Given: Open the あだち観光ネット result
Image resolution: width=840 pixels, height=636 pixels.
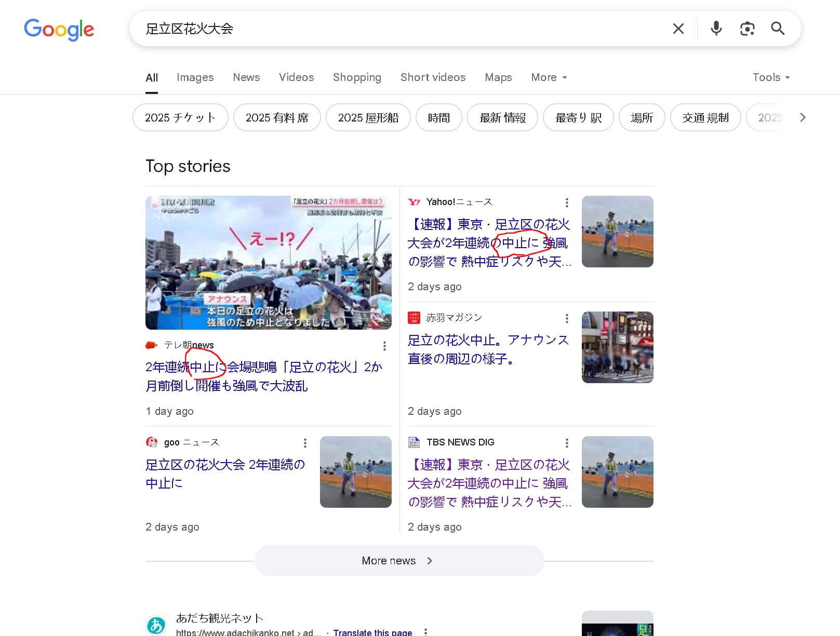Looking at the screenshot, I should coord(220,618).
